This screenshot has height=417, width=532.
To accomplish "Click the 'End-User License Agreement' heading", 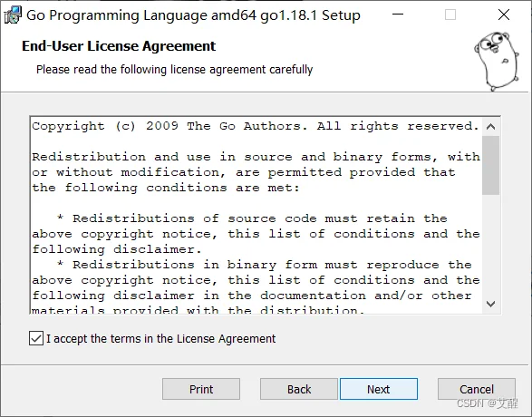I will click(x=119, y=46).
